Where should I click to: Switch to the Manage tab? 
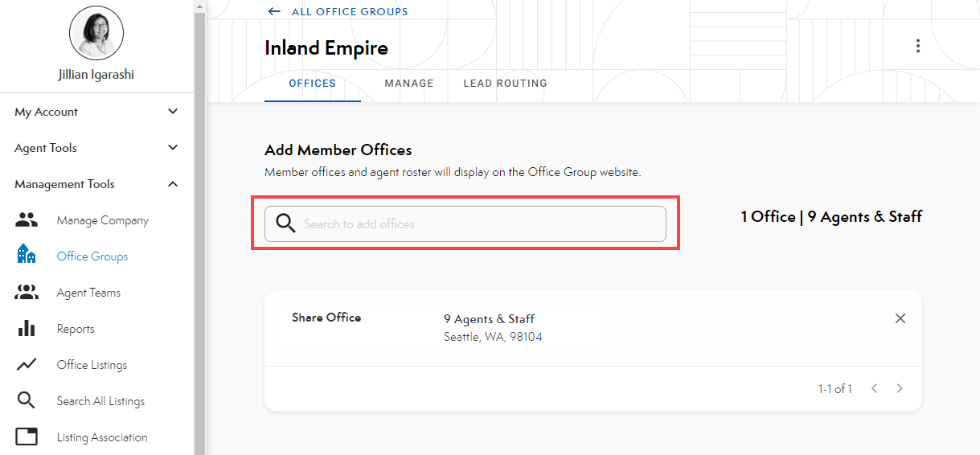pos(408,84)
